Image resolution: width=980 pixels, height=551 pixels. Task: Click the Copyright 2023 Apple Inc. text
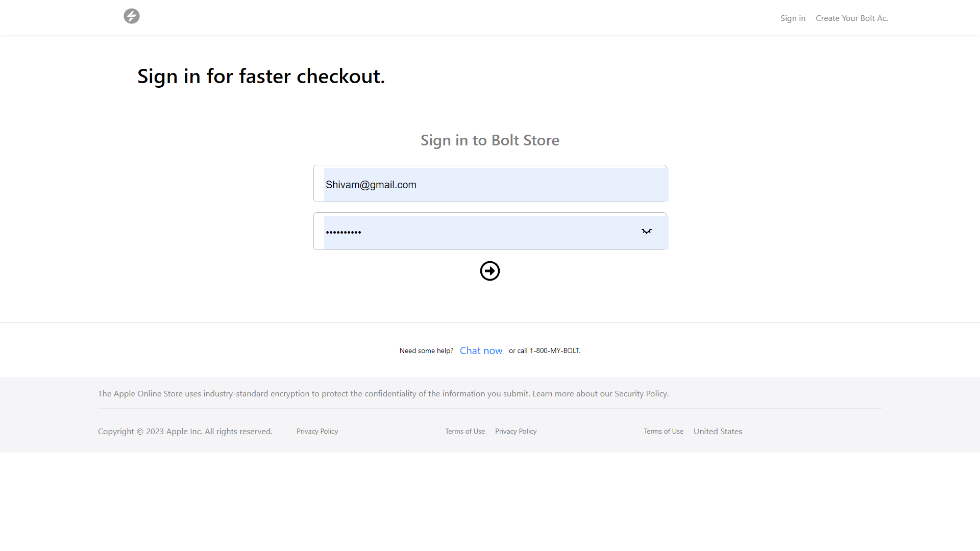pyautogui.click(x=185, y=432)
